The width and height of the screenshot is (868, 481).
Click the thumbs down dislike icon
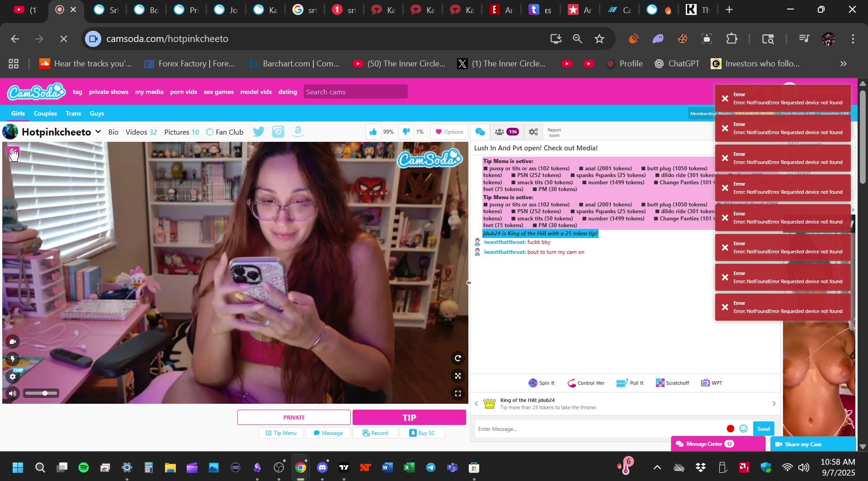pos(406,132)
